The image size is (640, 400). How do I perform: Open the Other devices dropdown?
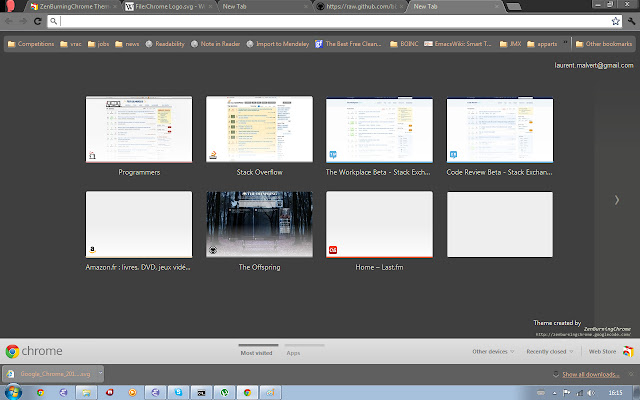point(493,351)
